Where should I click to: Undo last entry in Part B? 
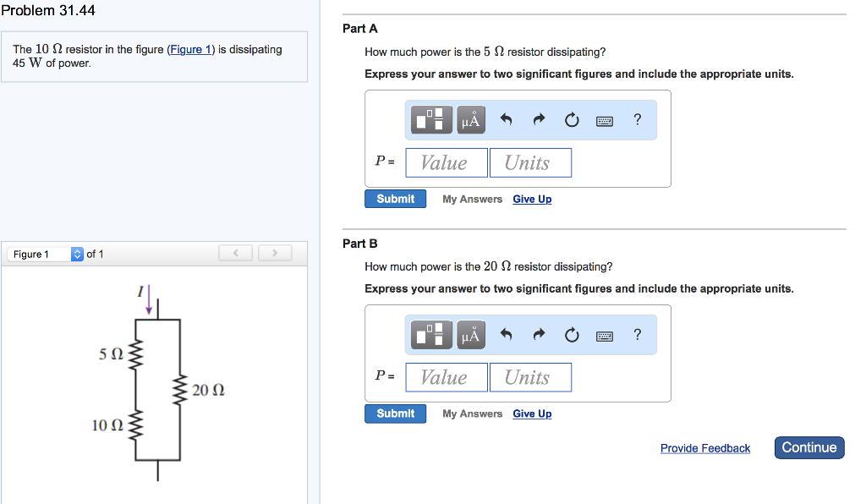(506, 334)
